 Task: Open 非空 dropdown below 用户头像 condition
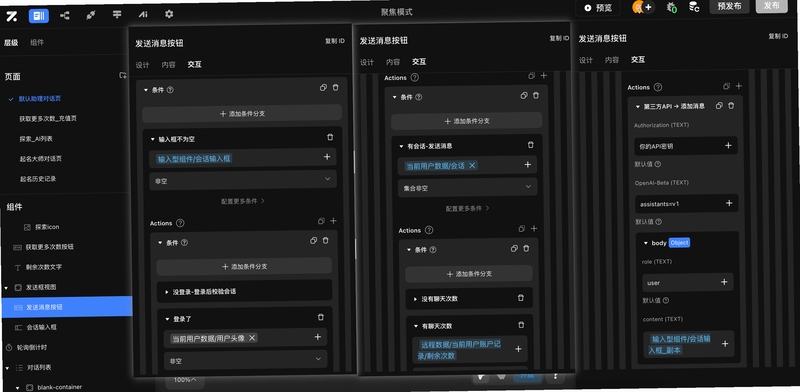click(x=246, y=360)
